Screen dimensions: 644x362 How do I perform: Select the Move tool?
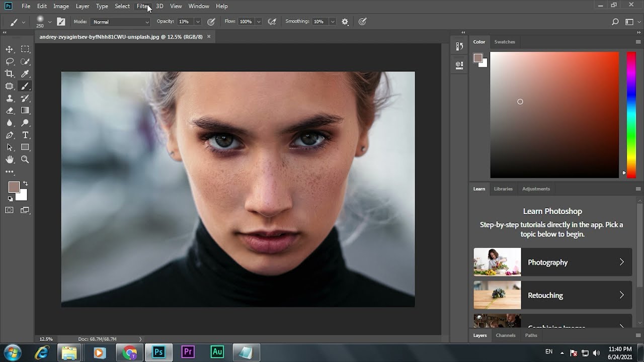pos(10,49)
